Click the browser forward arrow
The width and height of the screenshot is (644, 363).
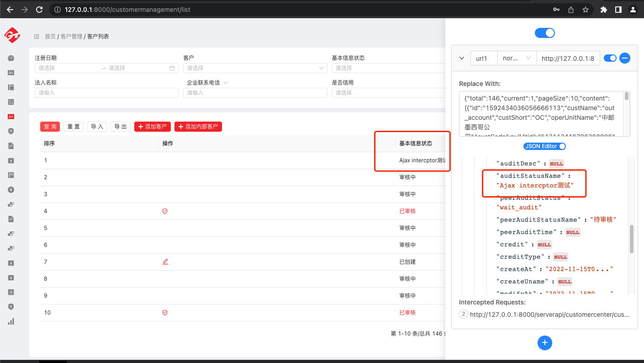click(x=25, y=9)
